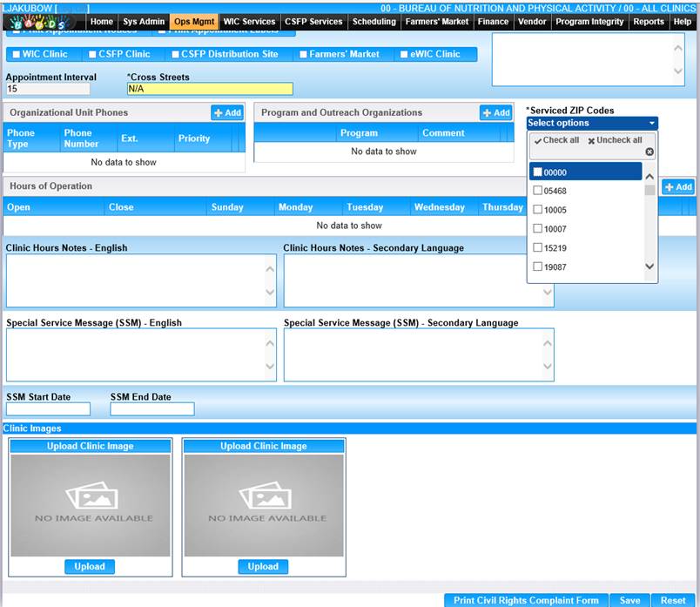Click the Uncheck all X option
The width and height of the screenshot is (700, 607).
click(615, 140)
